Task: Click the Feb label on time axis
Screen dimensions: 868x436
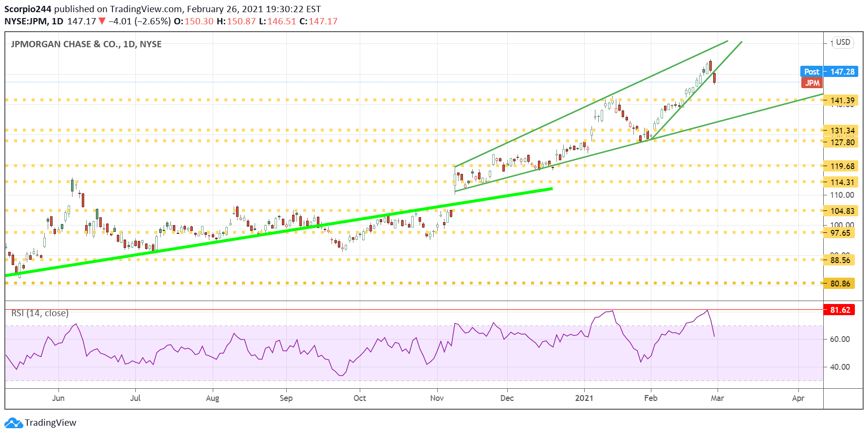Action: click(651, 398)
